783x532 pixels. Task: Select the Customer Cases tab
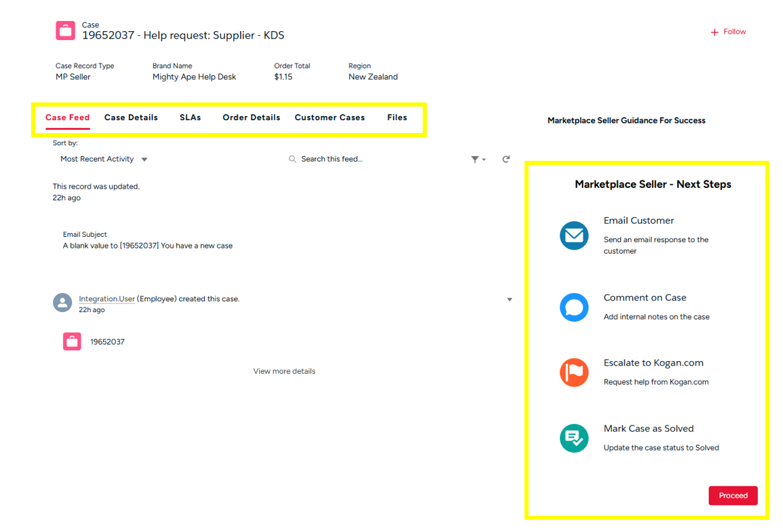click(330, 117)
